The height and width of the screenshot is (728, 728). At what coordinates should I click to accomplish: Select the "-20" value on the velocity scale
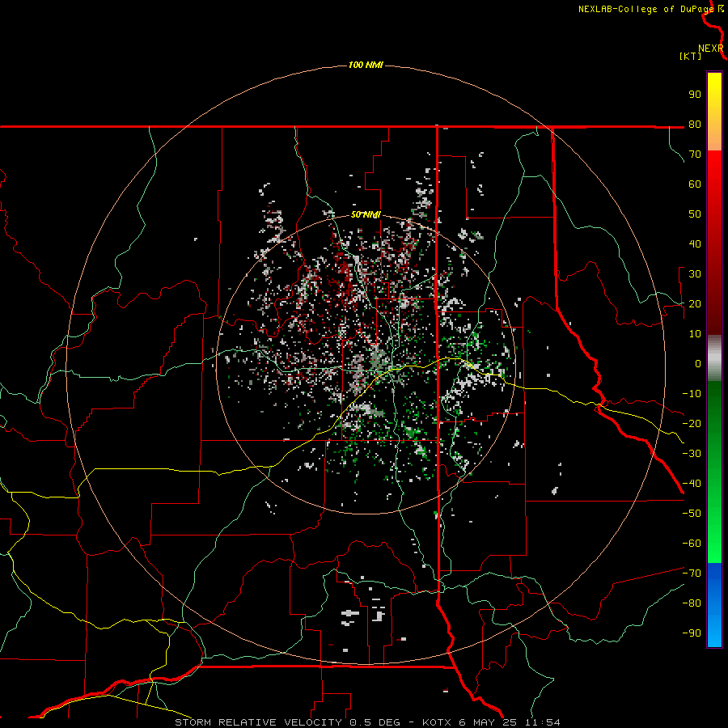[x=692, y=423]
